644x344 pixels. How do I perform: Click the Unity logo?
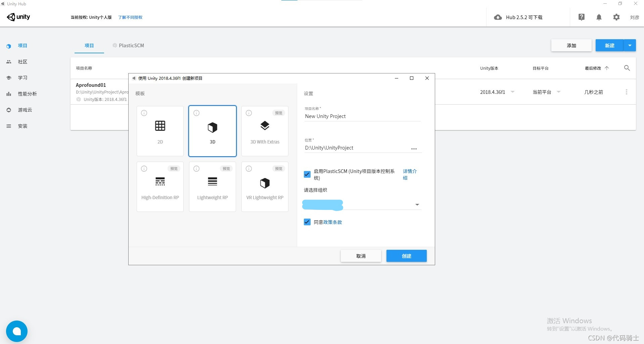pos(18,17)
